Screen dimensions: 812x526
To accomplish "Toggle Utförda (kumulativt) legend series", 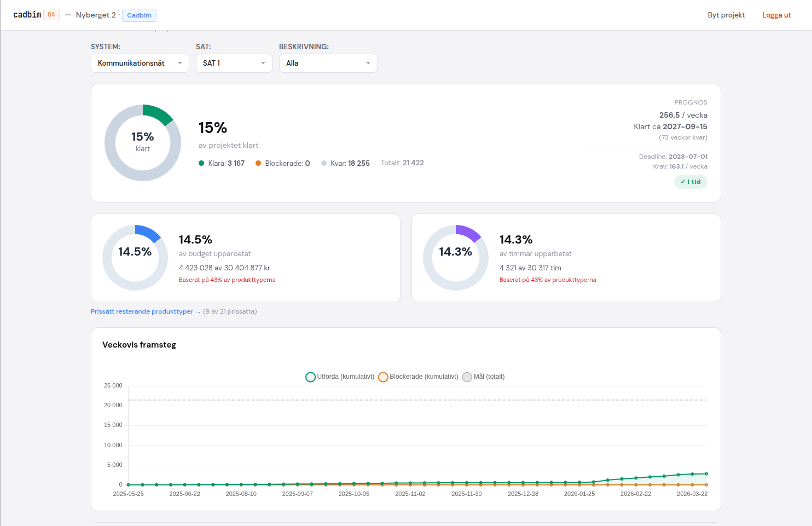I will 340,377.
